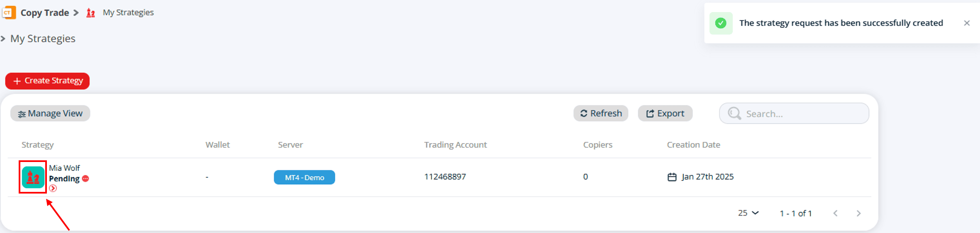
Task: Expand the My Strategies heading chevron
Action: pyautogui.click(x=3, y=39)
